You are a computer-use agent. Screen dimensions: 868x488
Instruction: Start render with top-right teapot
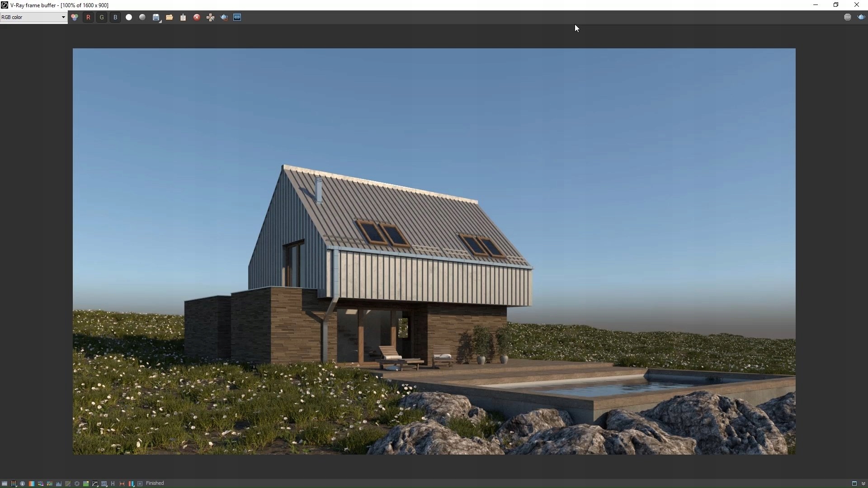coord(861,17)
